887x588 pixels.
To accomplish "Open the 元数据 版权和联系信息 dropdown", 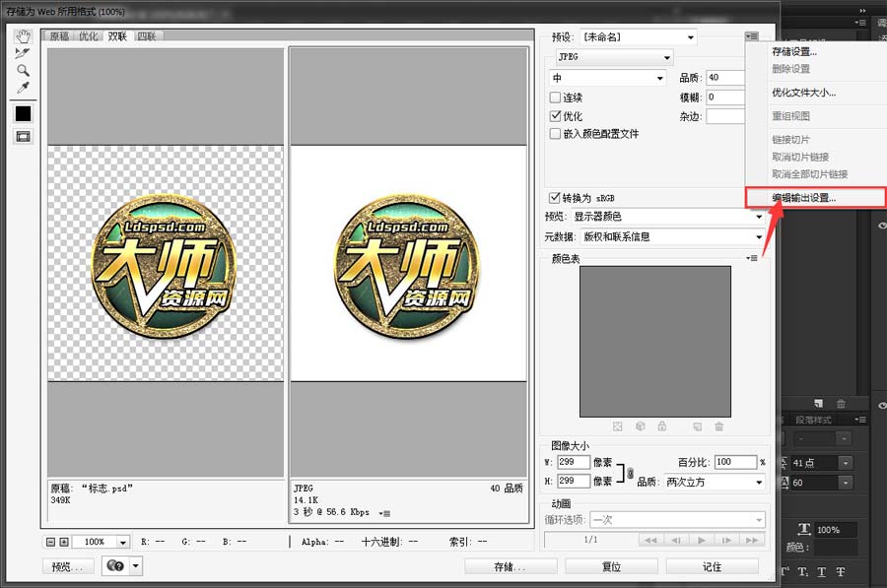I will [672, 237].
